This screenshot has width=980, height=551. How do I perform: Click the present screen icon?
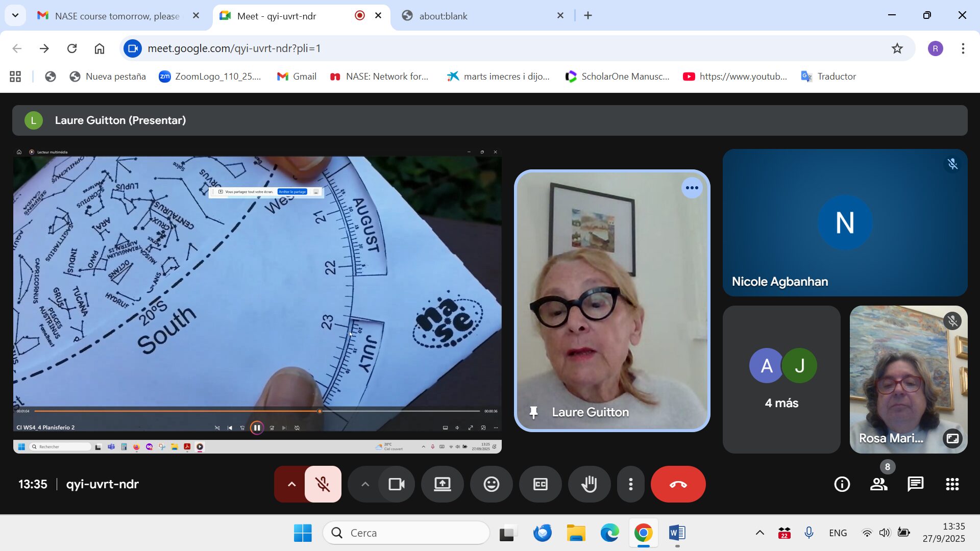[442, 484]
